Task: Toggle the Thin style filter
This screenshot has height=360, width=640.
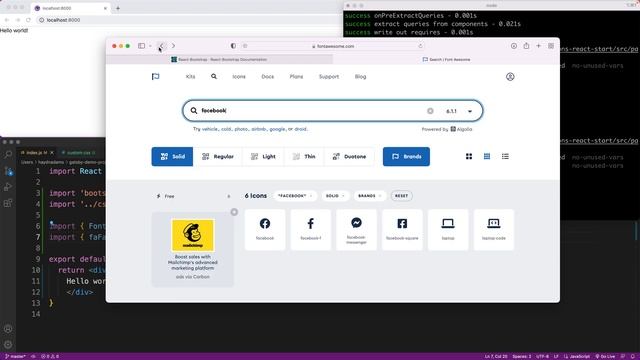Action: click(x=304, y=157)
